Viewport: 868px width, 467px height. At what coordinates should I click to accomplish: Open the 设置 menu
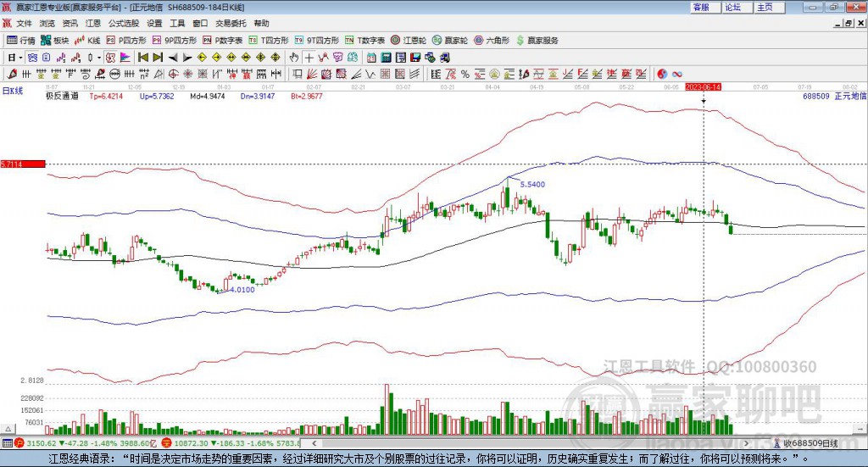point(154,23)
